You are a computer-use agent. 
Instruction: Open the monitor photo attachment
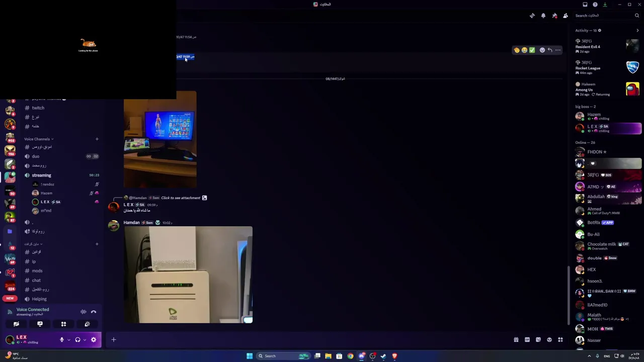pos(160,139)
